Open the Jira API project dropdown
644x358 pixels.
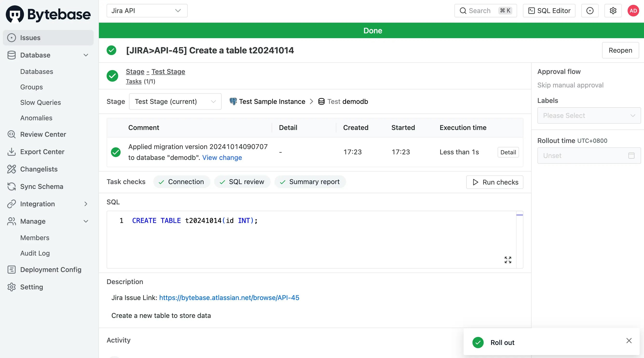147,11
